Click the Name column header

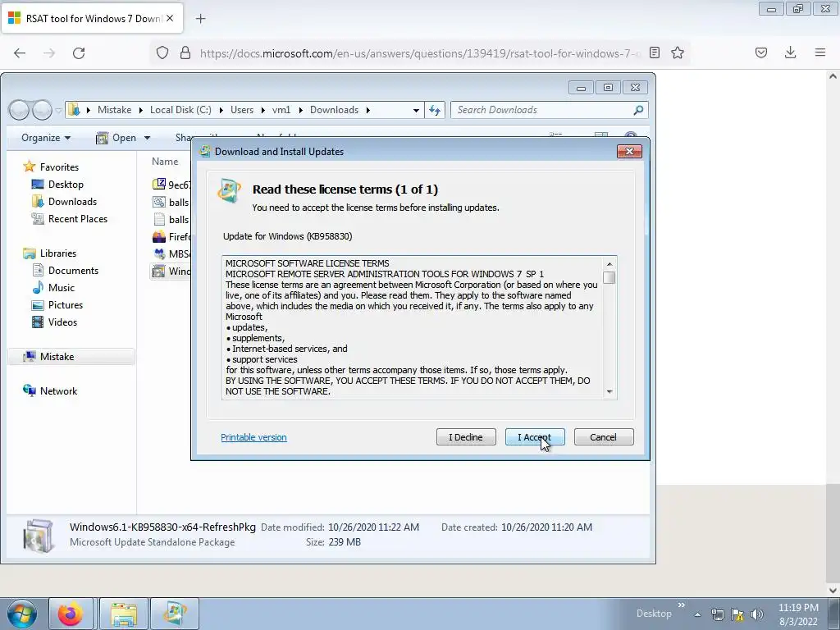[x=165, y=162]
